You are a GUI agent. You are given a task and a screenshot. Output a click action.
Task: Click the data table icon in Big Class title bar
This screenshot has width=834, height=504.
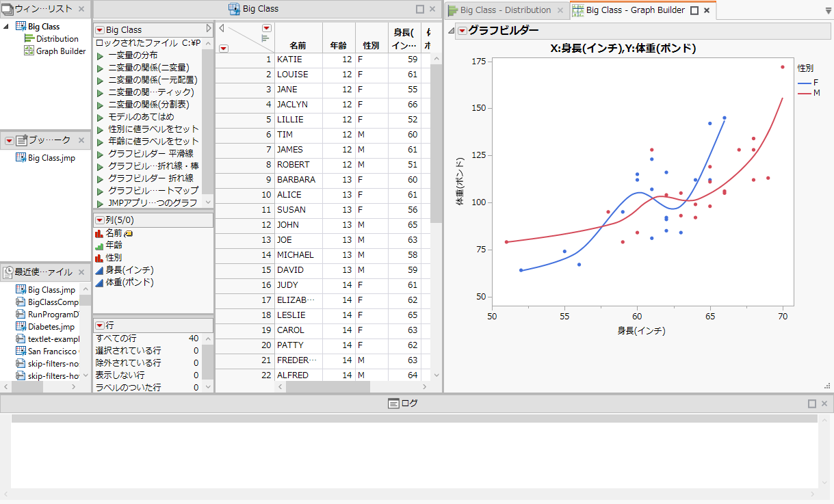234,9
